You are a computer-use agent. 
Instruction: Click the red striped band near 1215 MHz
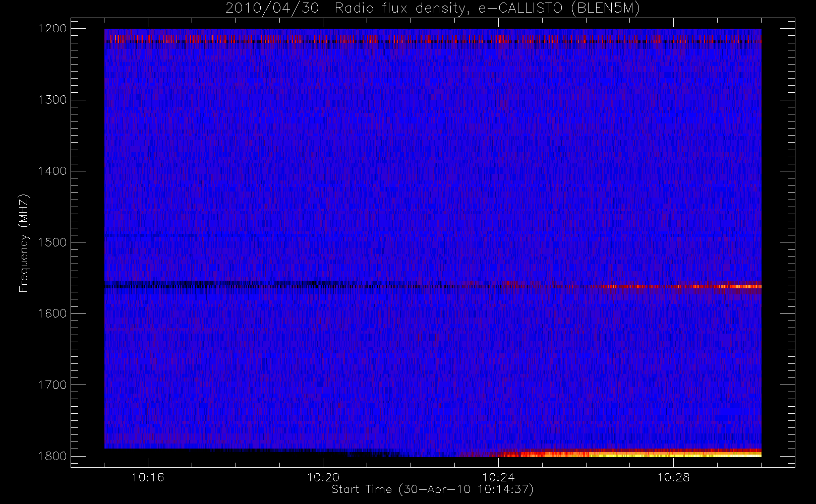(433, 39)
